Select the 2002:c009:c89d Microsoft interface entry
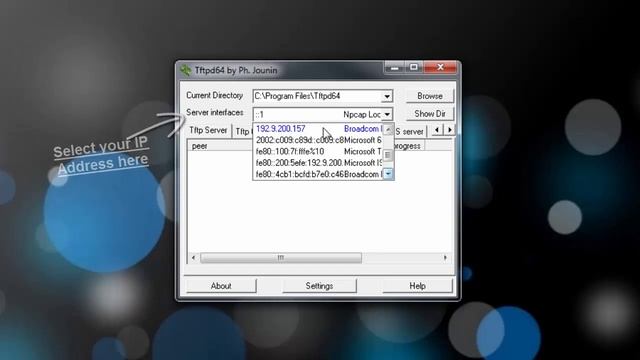The height and width of the screenshot is (360, 640). [318, 140]
